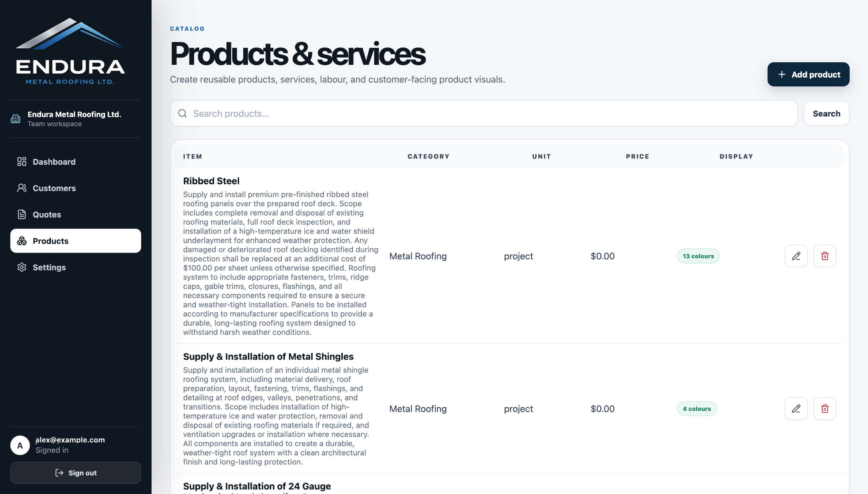Click the CATALOG breadcrumb label
The height and width of the screenshot is (494, 868).
click(187, 29)
